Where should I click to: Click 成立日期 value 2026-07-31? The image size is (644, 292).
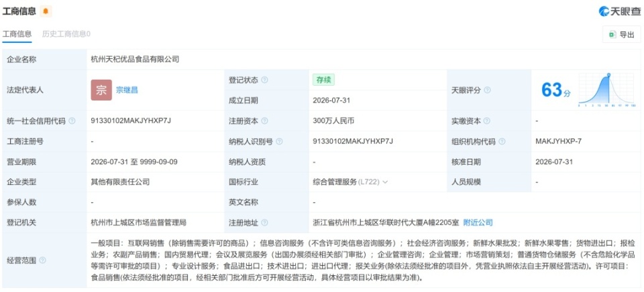coord(331,100)
